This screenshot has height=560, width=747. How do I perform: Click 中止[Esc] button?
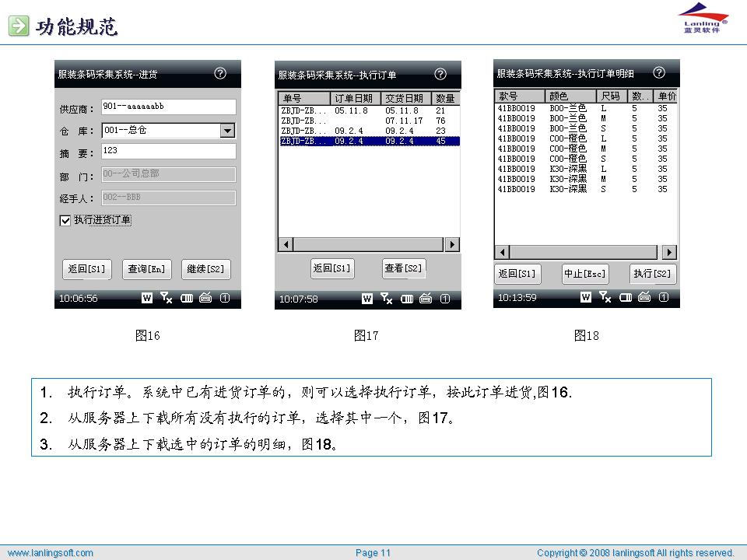tap(585, 274)
